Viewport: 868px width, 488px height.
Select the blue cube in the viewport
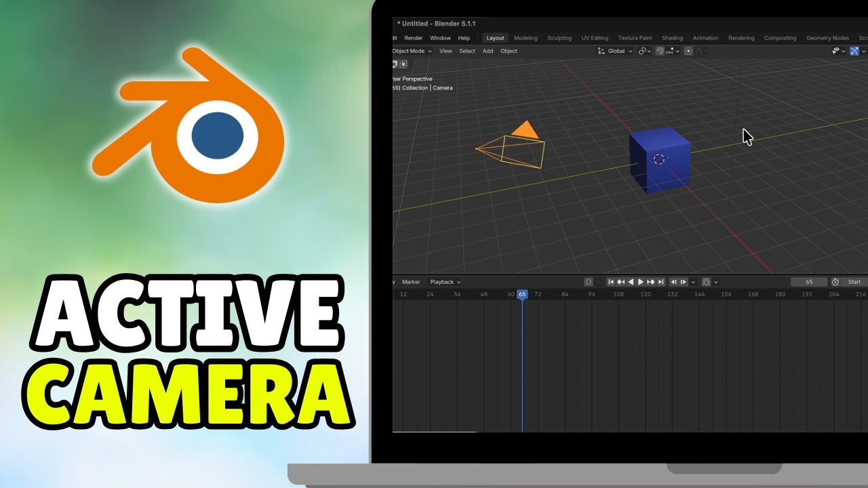659,160
